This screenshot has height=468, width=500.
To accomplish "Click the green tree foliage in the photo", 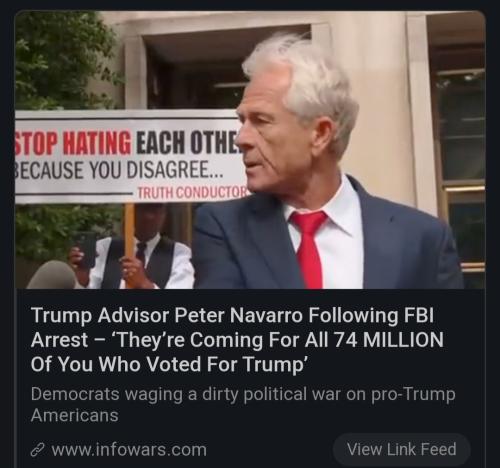I will click(x=63, y=60).
